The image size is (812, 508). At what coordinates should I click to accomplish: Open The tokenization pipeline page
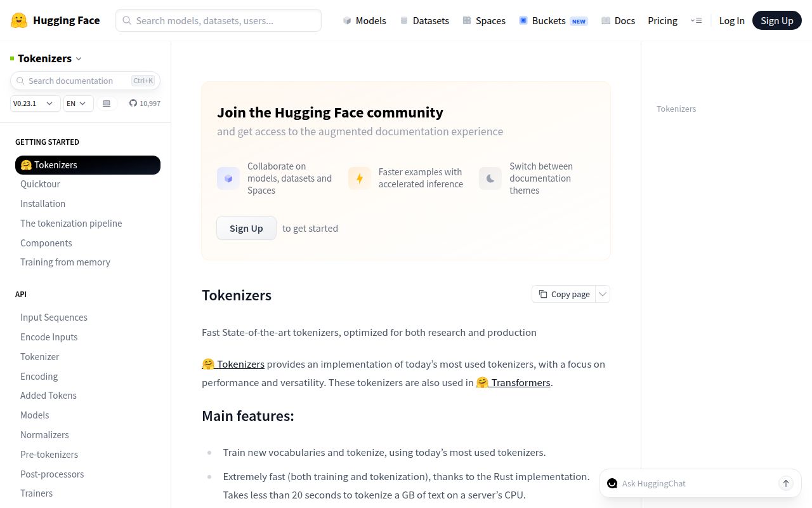tap(71, 224)
